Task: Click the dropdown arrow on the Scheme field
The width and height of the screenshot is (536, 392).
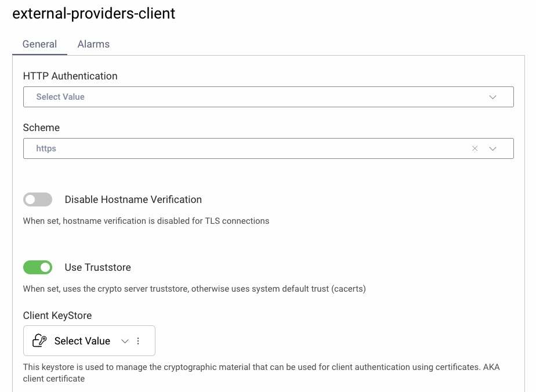Action: 493,148
